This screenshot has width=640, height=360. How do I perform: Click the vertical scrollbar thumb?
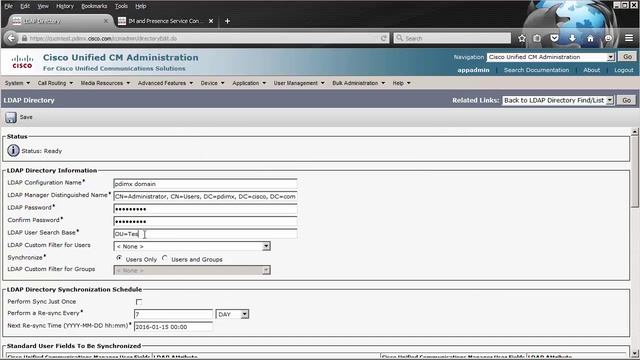pyautogui.click(x=635, y=171)
